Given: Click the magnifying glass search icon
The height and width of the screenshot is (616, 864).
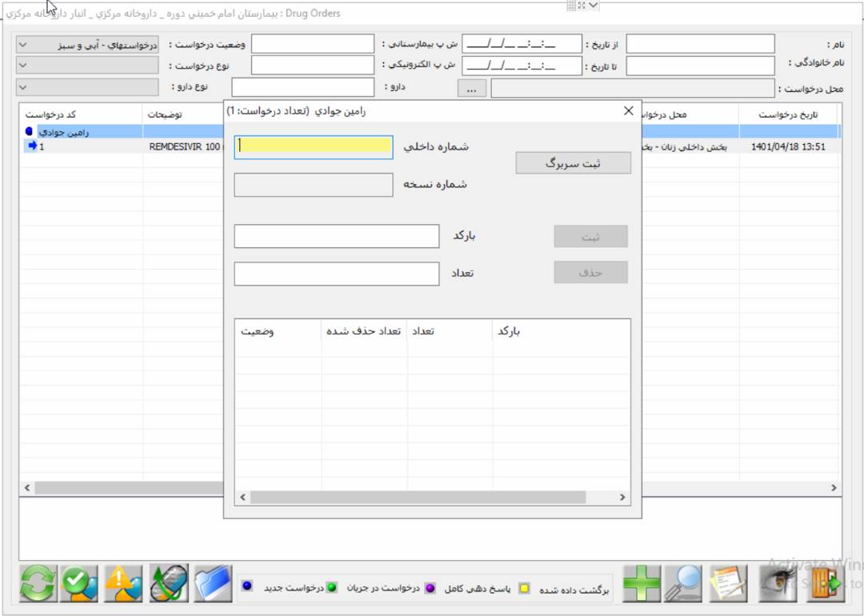Looking at the screenshot, I should click(684, 583).
